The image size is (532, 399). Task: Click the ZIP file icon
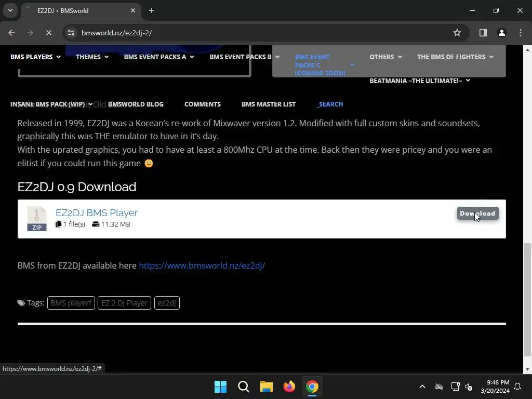(x=37, y=219)
